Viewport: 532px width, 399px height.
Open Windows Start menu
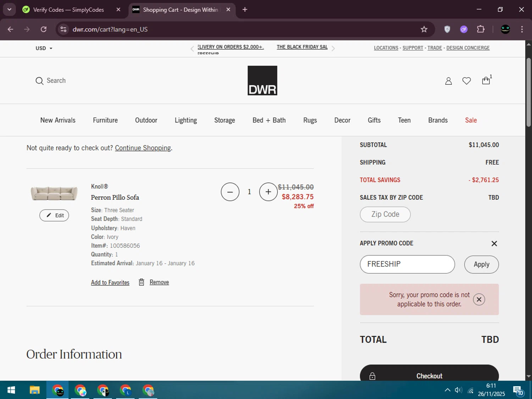click(11, 390)
